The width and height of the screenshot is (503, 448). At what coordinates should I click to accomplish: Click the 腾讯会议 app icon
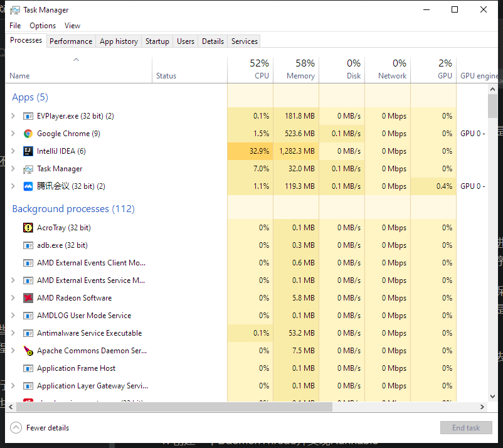point(28,186)
